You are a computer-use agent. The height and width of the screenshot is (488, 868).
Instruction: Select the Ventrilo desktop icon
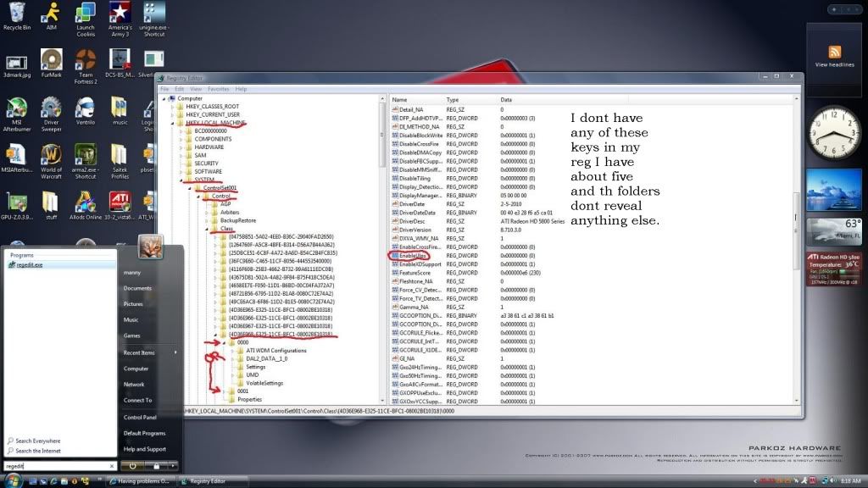click(x=86, y=111)
